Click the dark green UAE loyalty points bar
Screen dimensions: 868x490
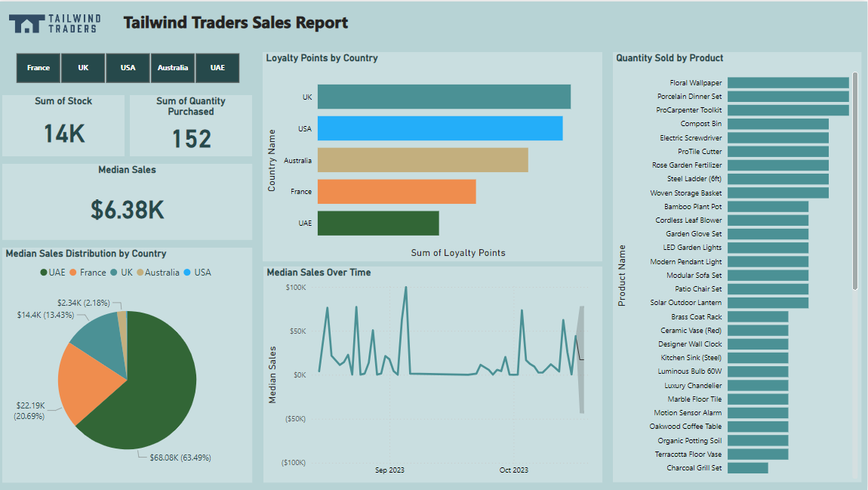[x=378, y=223]
